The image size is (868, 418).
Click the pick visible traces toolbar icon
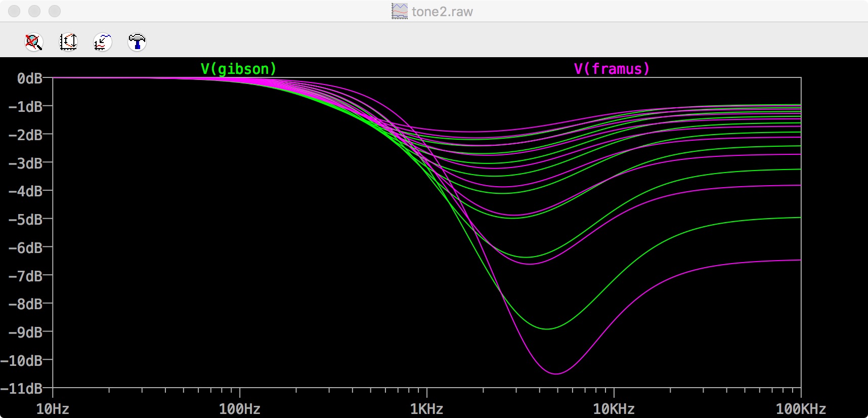(103, 42)
